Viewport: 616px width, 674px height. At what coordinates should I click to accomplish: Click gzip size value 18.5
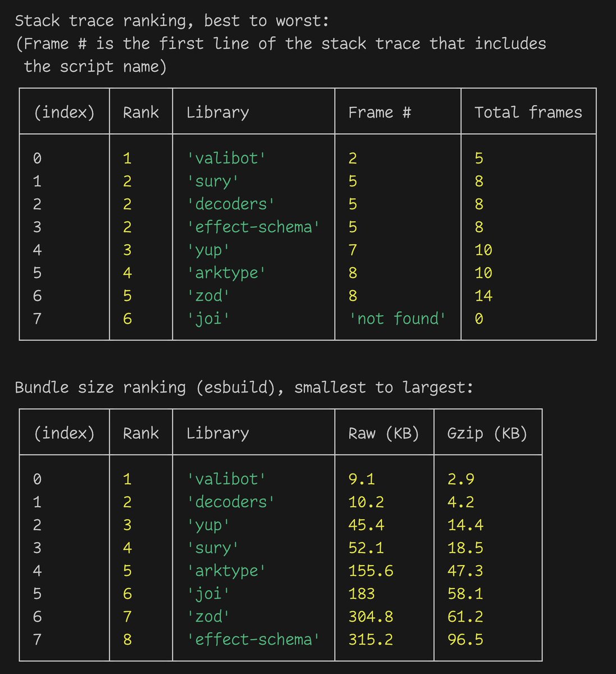466,548
